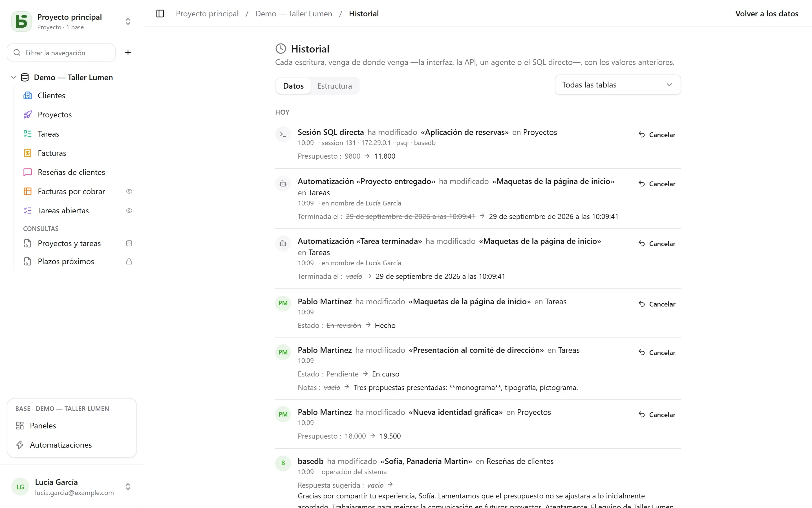Focus the Filtrar la navegación search field
Viewport: 812px width, 508px height.
tap(61, 53)
